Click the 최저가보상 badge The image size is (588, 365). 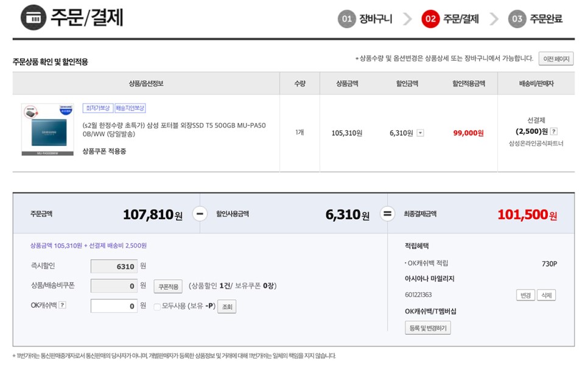click(98, 108)
